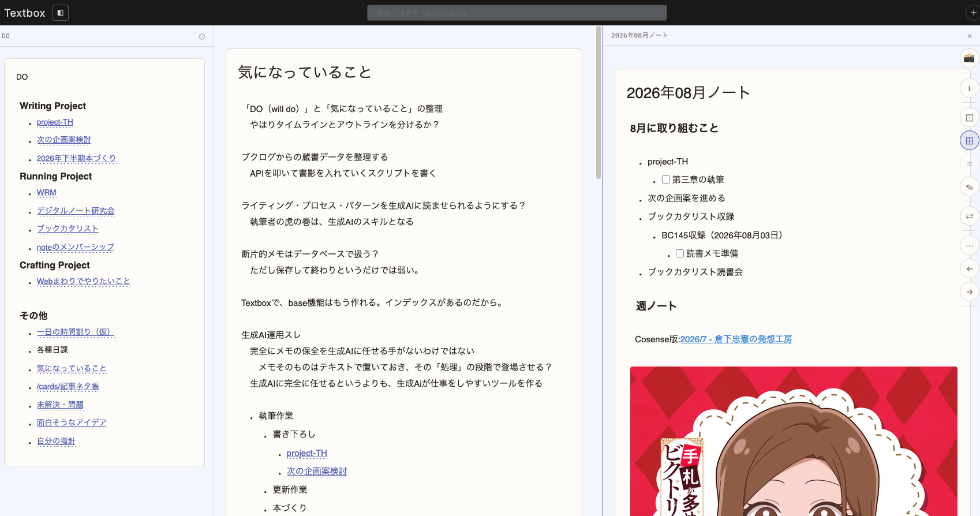Click the book cover illustration thumbnail

794,441
